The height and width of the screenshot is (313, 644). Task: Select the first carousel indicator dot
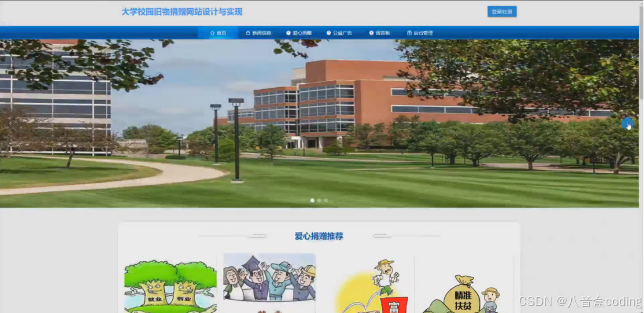tap(313, 201)
